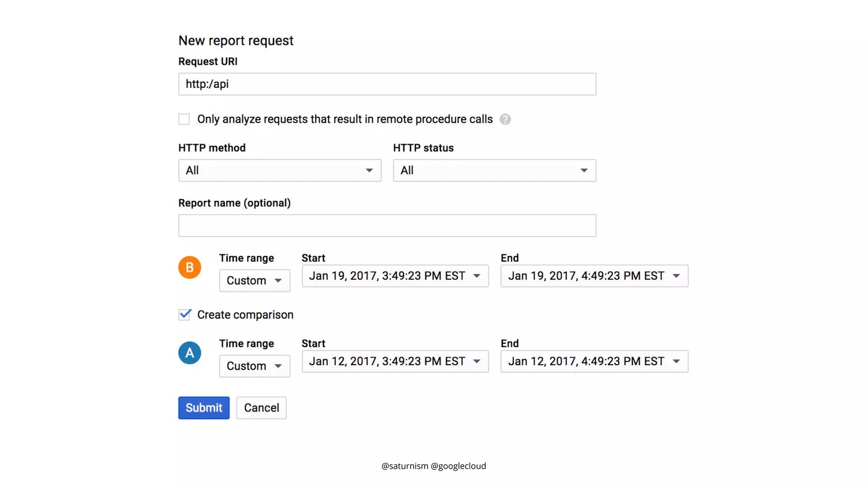Click the 'New report request' heading
The image size is (868, 488).
(x=236, y=41)
